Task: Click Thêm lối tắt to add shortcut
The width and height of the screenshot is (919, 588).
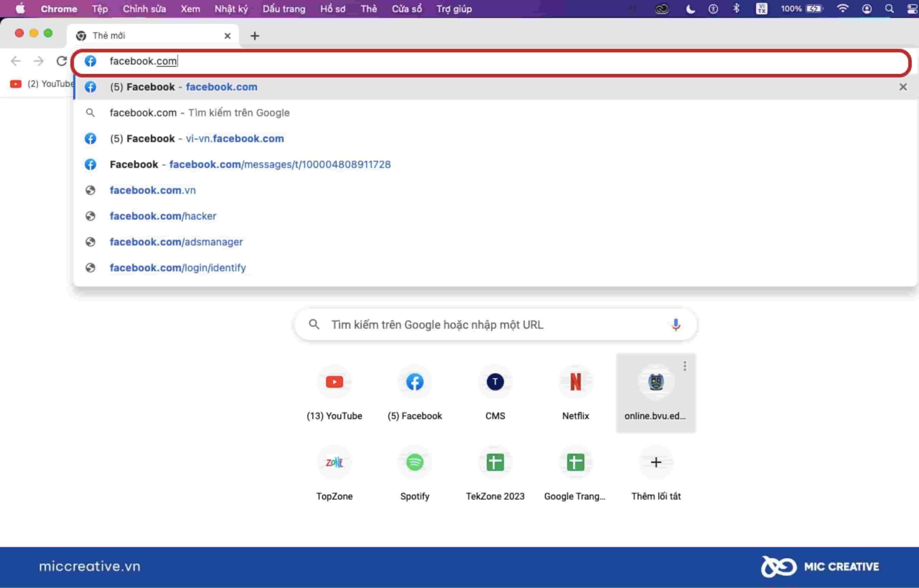Action: [656, 473]
